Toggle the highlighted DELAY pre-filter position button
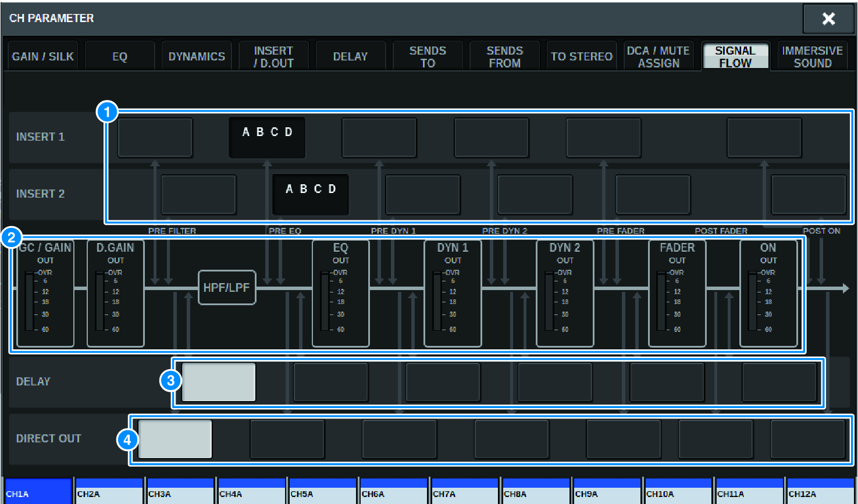Screen dimensions: 858x504 [x=219, y=382]
